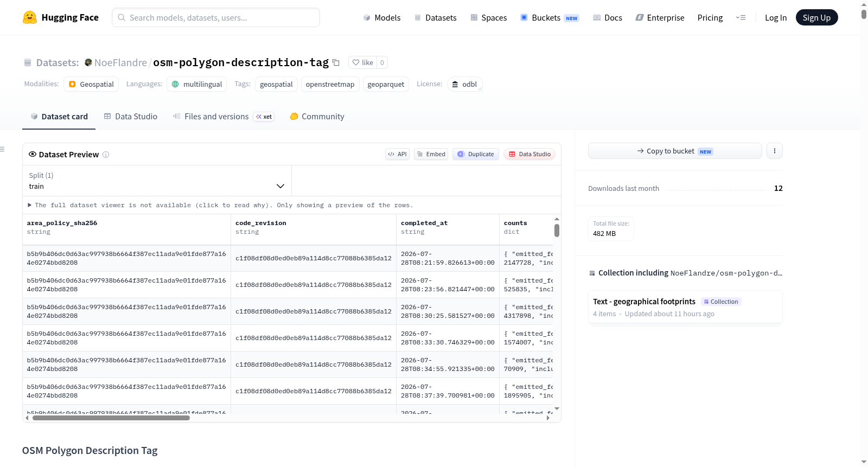Image resolution: width=868 pixels, height=467 pixels.
Task: Switch to the Data Studio tab
Action: 131,117
